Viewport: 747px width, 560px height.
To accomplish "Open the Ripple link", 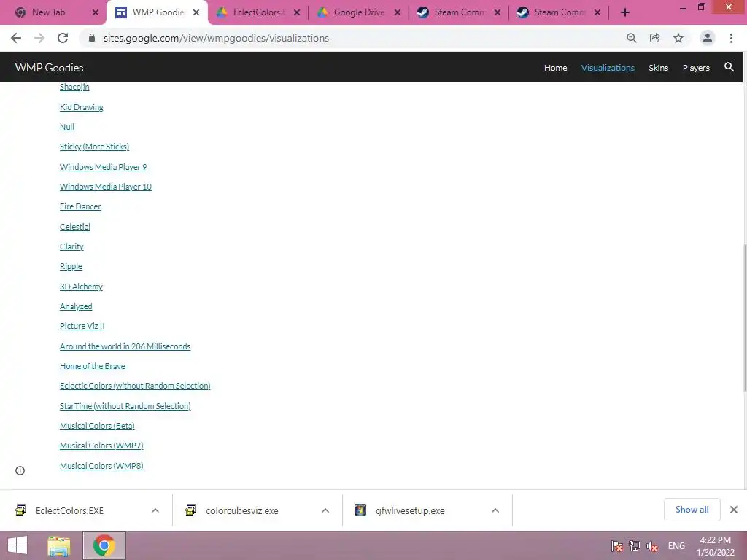I will 71,266.
